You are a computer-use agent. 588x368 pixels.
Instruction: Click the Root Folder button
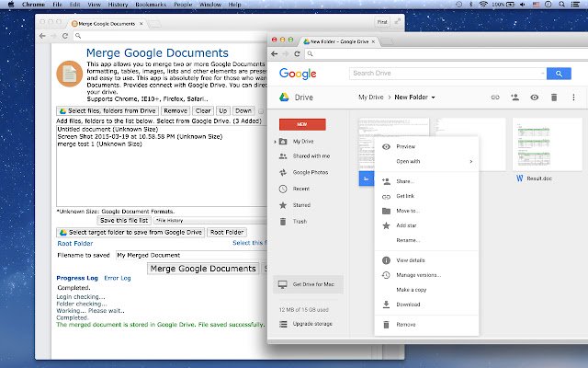pos(227,233)
